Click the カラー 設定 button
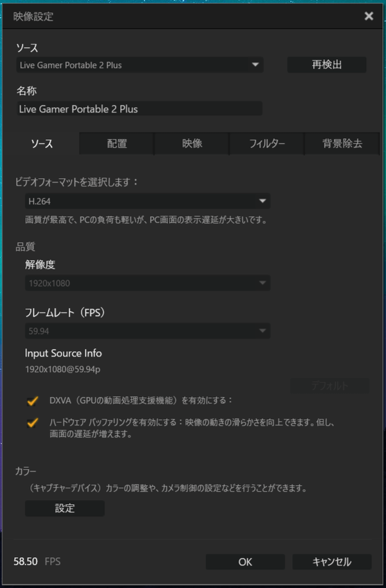 coord(64,508)
